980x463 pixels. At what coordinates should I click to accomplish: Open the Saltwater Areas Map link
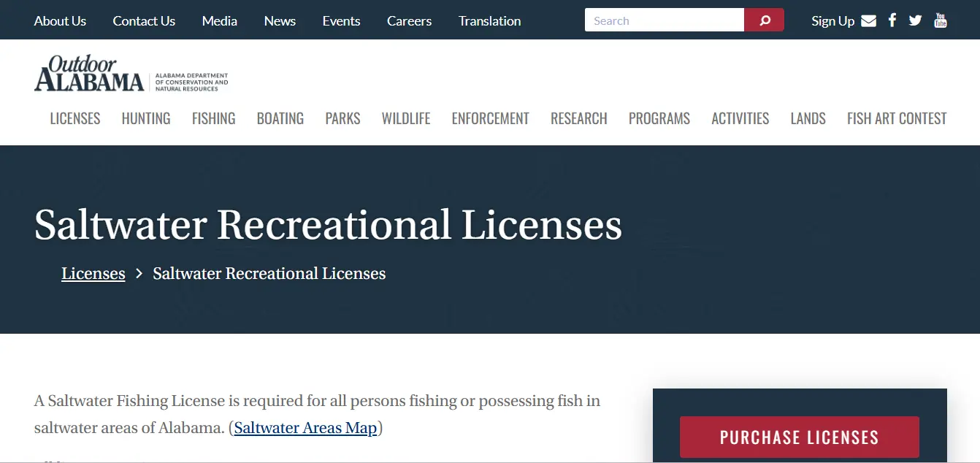pos(305,428)
